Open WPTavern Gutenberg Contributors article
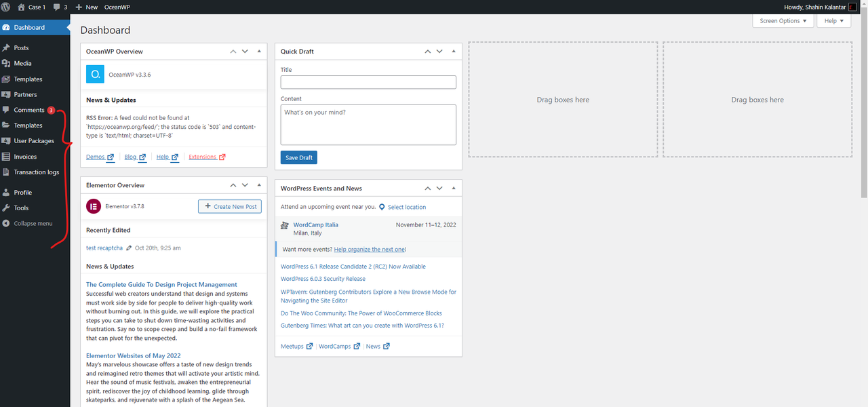The height and width of the screenshot is (407, 868). coord(368,296)
